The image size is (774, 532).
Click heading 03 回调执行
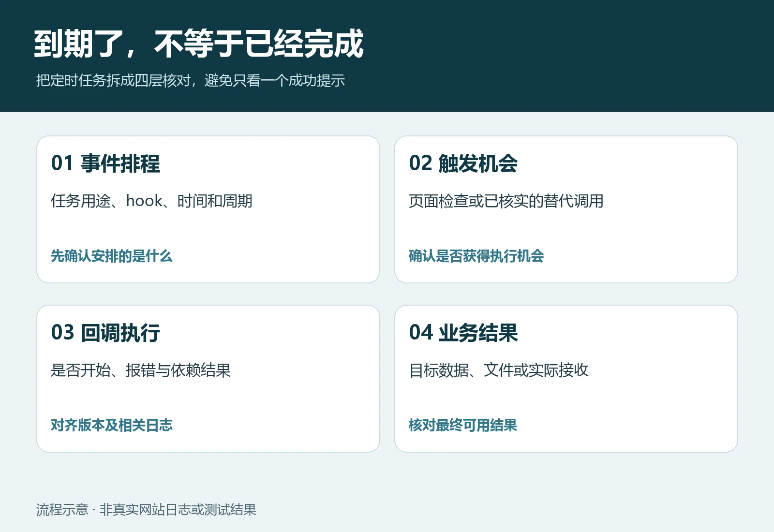105,333
